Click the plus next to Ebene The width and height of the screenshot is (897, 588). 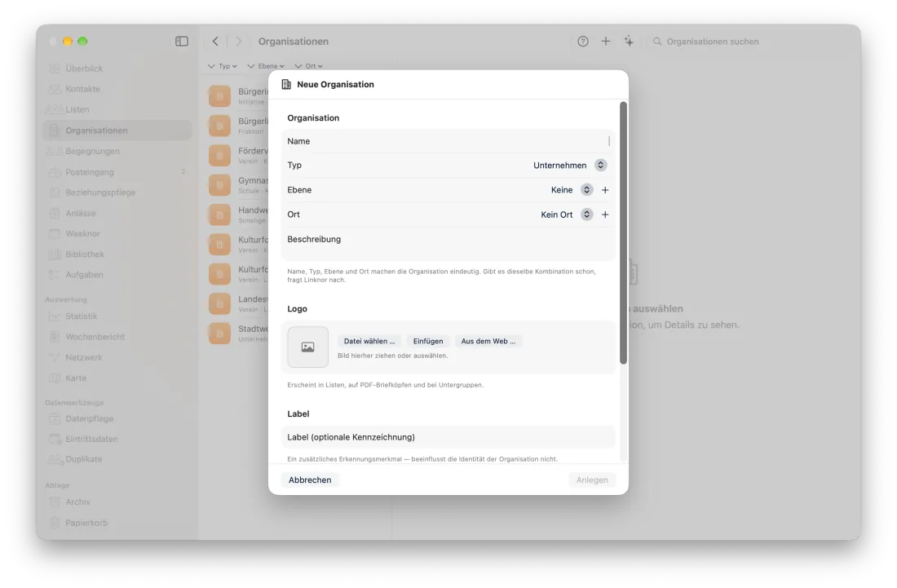[605, 190]
